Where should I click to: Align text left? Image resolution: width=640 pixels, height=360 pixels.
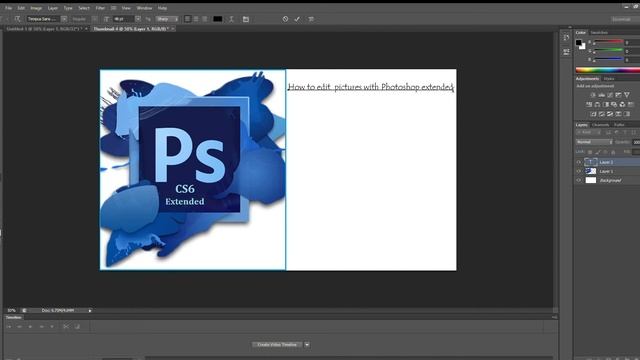coord(187,19)
